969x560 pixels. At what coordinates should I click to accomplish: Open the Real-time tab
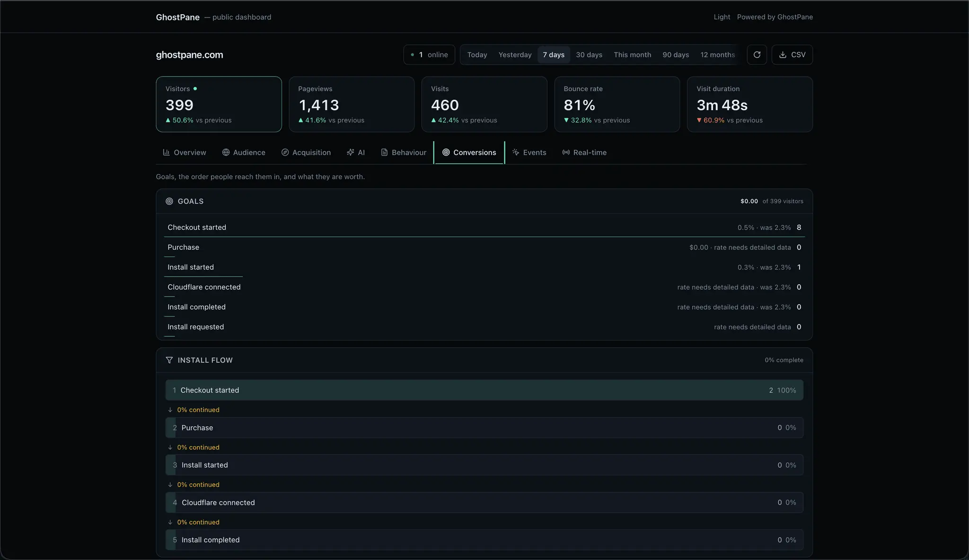584,152
